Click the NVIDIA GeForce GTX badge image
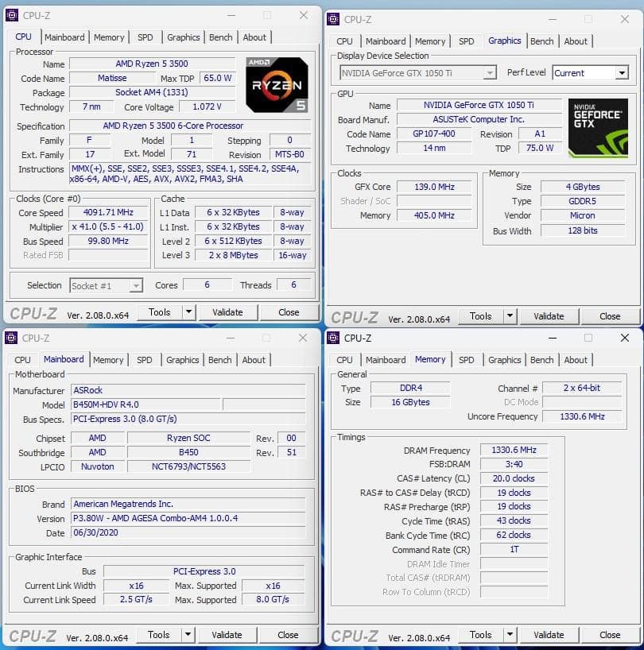The image size is (644, 650). point(598,127)
